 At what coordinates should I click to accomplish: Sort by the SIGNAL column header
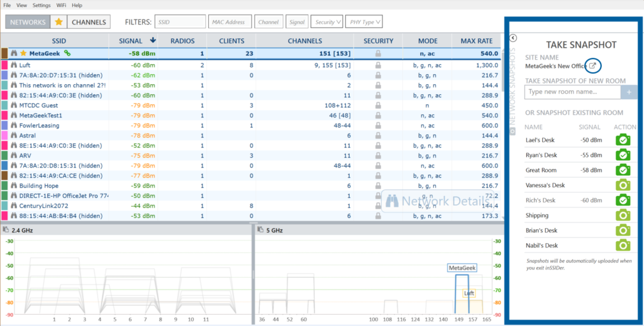[133, 41]
